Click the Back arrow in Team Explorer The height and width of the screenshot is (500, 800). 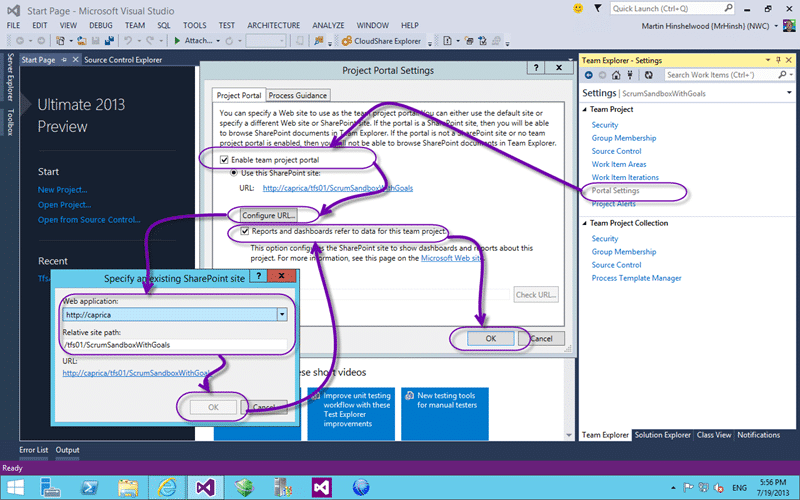click(x=589, y=75)
